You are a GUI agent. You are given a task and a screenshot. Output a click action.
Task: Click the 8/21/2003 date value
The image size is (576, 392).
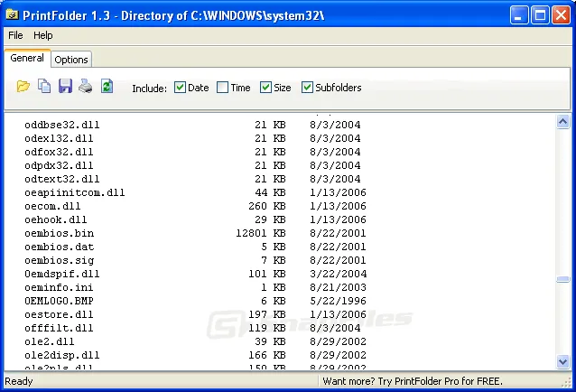tap(338, 287)
